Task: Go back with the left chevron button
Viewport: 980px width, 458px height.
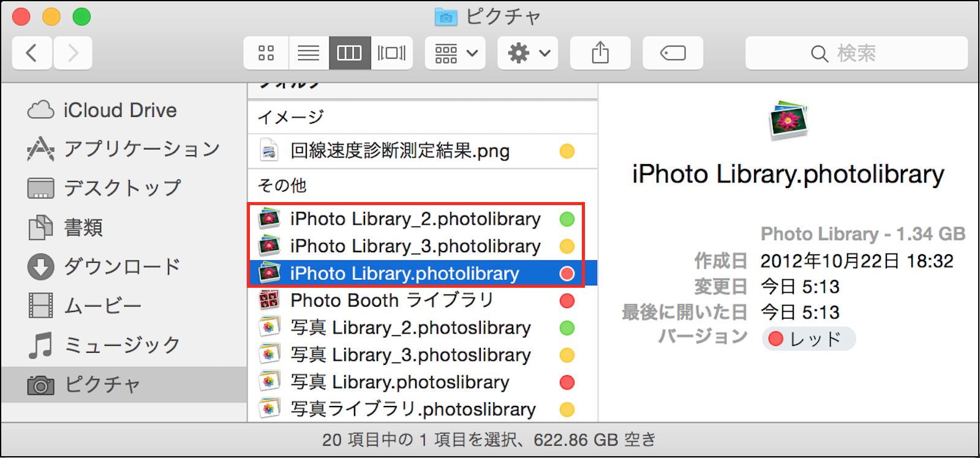Action: pyautogui.click(x=32, y=53)
